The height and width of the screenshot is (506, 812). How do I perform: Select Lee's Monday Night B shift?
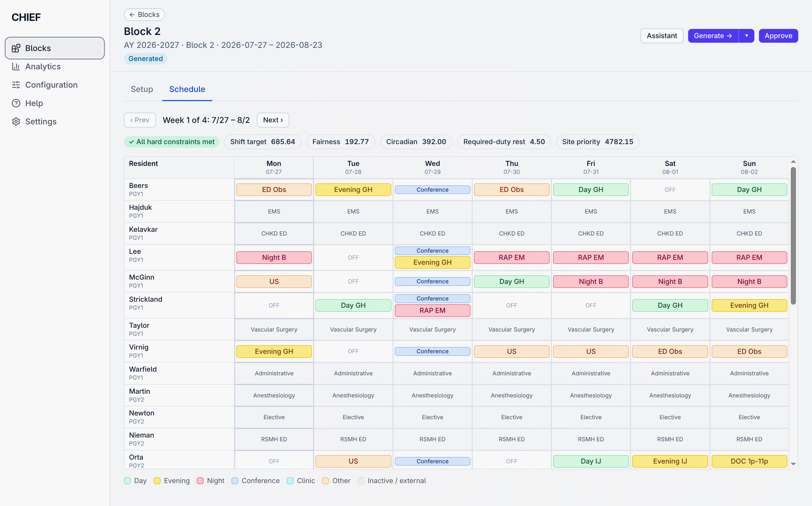[274, 258]
